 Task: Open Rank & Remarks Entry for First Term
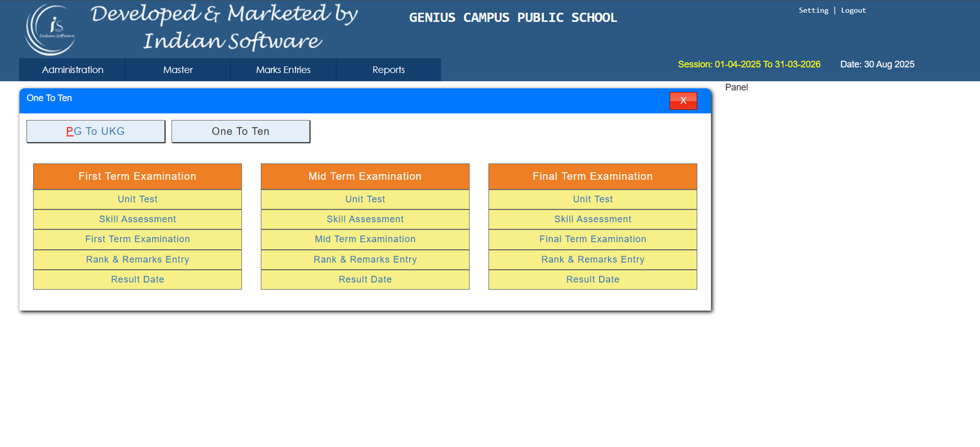click(x=137, y=259)
